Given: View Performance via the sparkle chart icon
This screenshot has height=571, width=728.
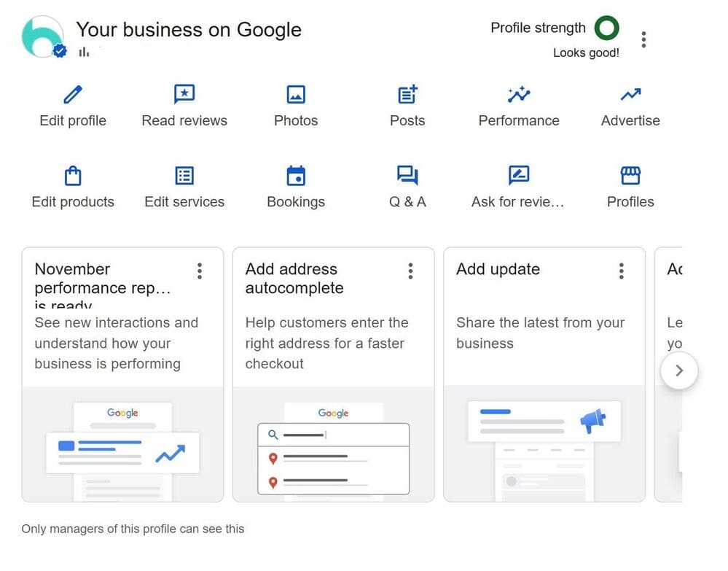Looking at the screenshot, I should point(518,94).
